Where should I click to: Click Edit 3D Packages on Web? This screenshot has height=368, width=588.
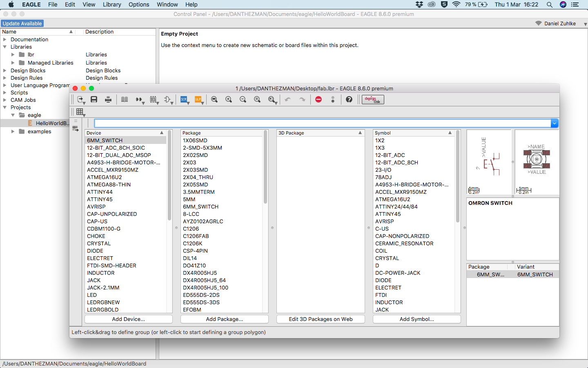[x=321, y=319]
